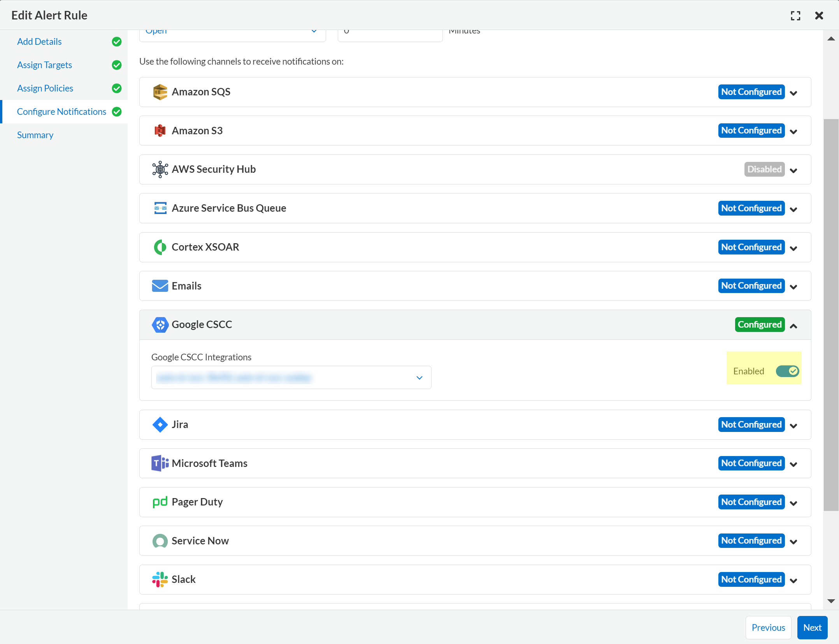
Task: Click the Amazon S3 Not Configured badge
Action: [x=751, y=130]
